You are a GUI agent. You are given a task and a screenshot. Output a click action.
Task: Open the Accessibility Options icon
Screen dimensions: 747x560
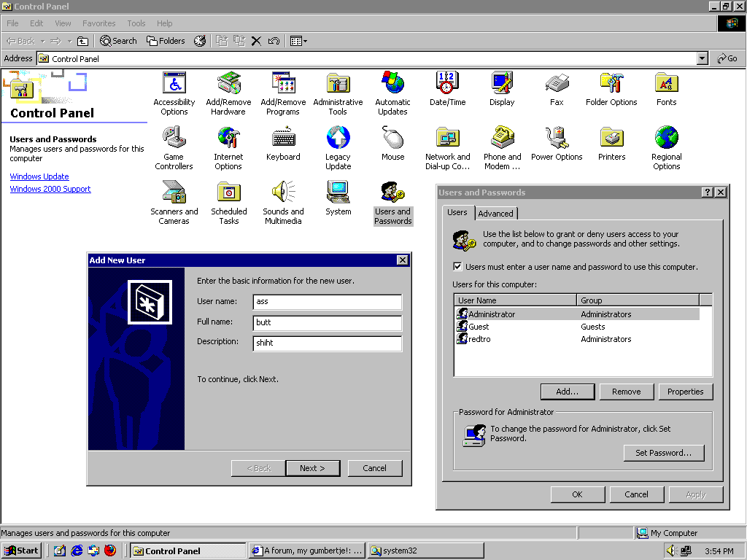[x=174, y=84]
